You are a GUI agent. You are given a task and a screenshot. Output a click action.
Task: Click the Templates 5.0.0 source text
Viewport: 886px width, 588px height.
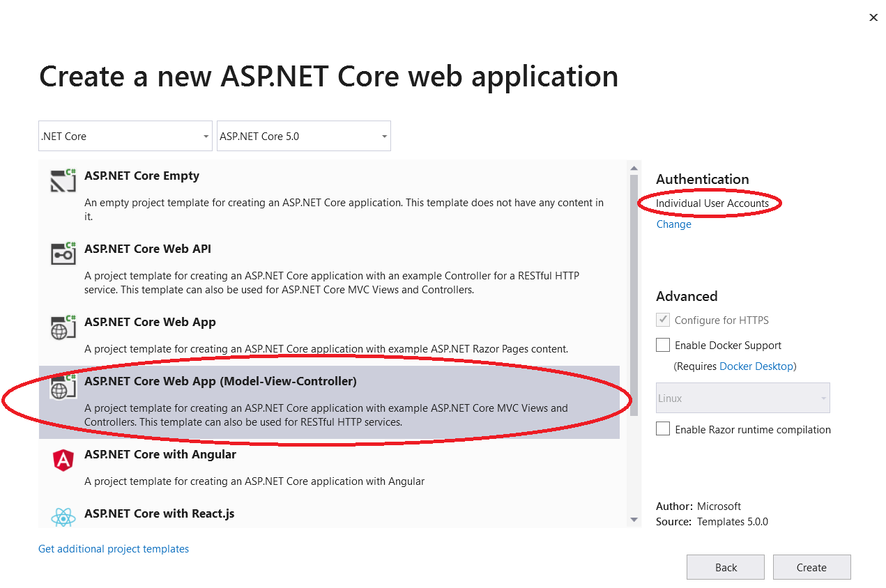coord(733,521)
